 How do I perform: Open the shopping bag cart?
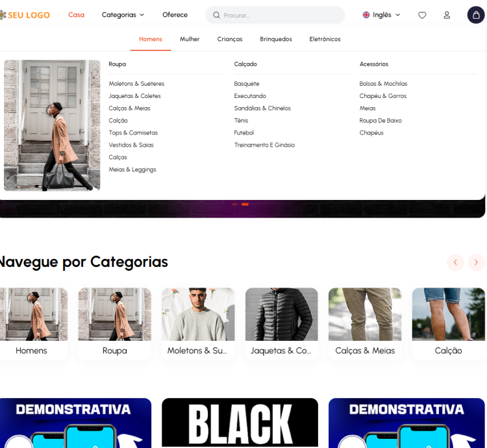click(476, 15)
